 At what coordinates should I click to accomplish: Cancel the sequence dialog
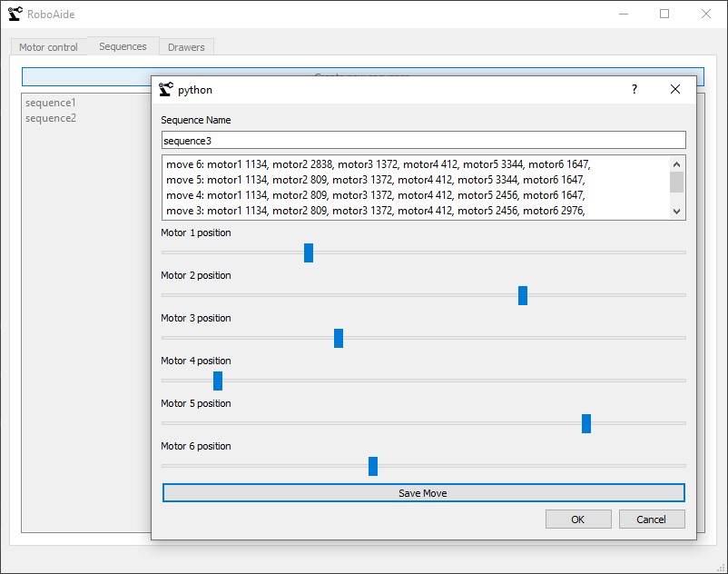coord(652,520)
